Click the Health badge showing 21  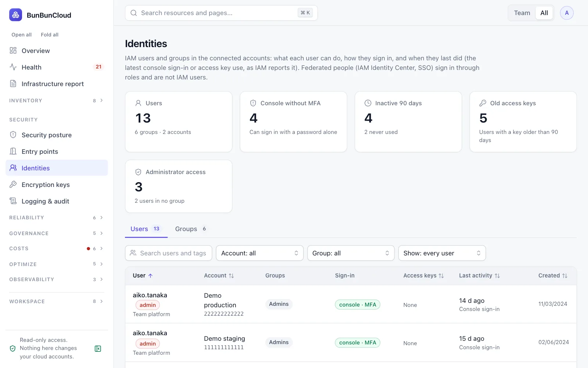[x=98, y=67]
